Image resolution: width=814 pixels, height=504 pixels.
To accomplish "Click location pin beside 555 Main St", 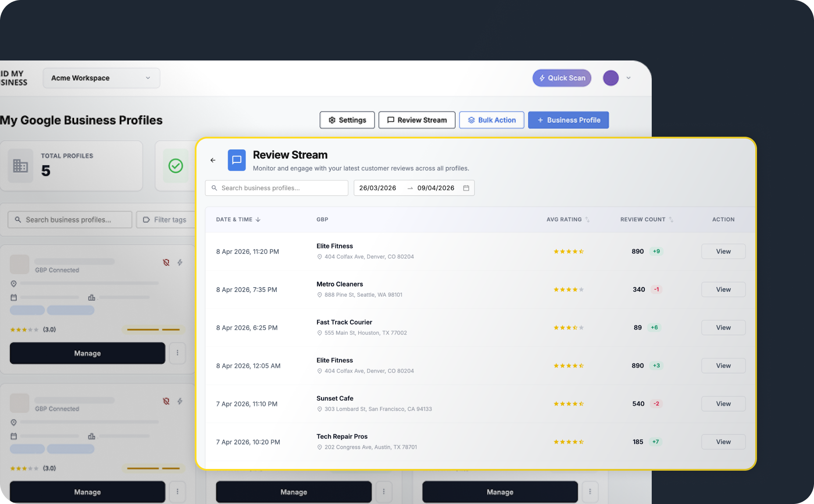I will (x=320, y=333).
